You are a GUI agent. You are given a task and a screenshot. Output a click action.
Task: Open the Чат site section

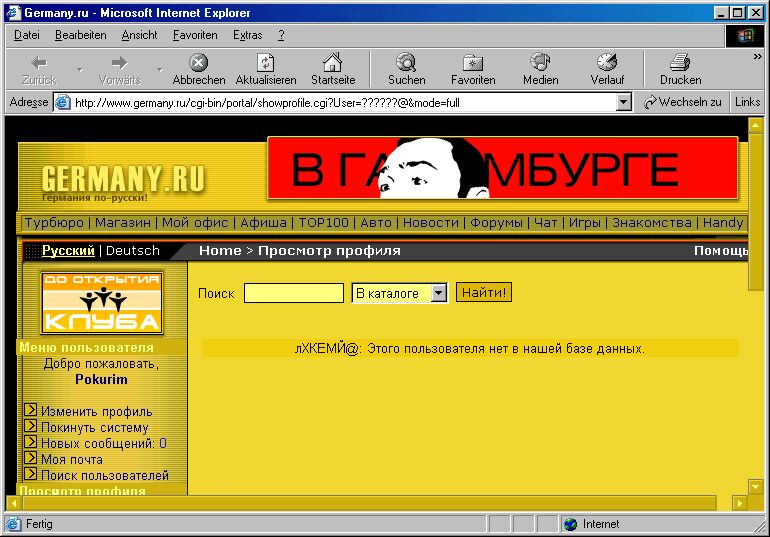point(546,223)
